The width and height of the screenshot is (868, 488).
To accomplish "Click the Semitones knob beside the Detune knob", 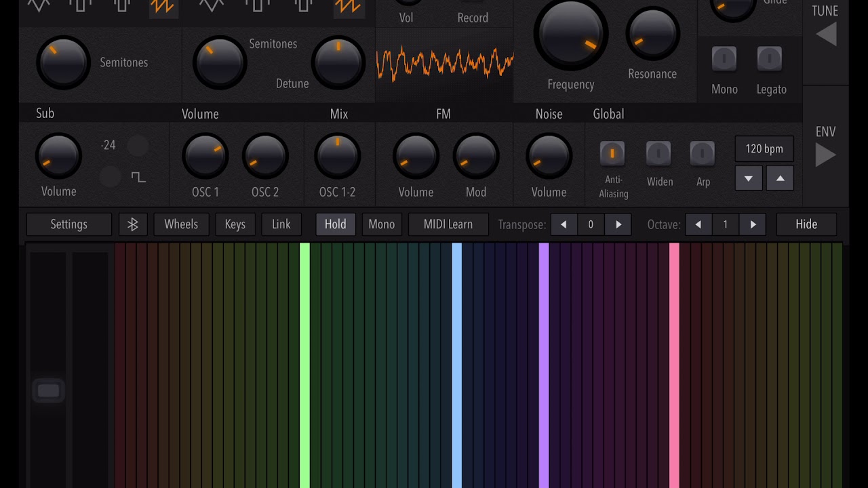I will [220, 62].
